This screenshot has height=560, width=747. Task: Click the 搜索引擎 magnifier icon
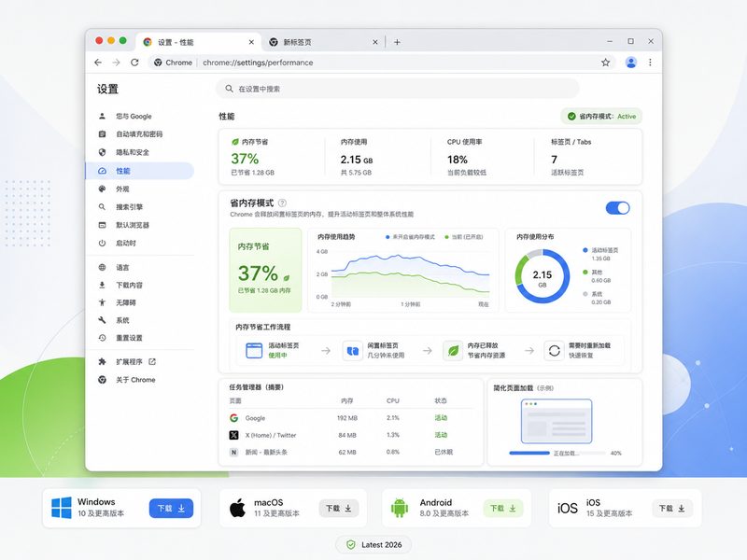(102, 206)
